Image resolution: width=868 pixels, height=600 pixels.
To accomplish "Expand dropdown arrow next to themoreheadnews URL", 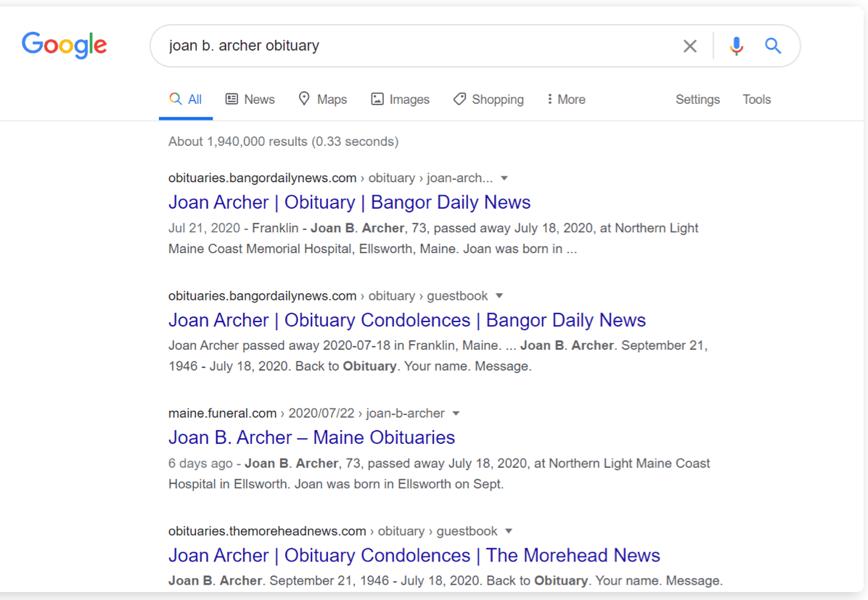I will coord(509,531).
